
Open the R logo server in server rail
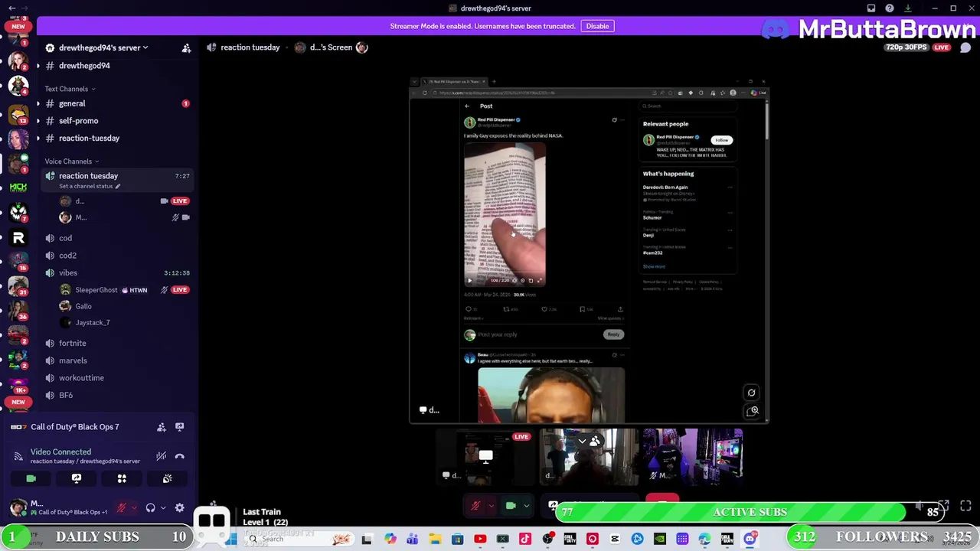(18, 238)
